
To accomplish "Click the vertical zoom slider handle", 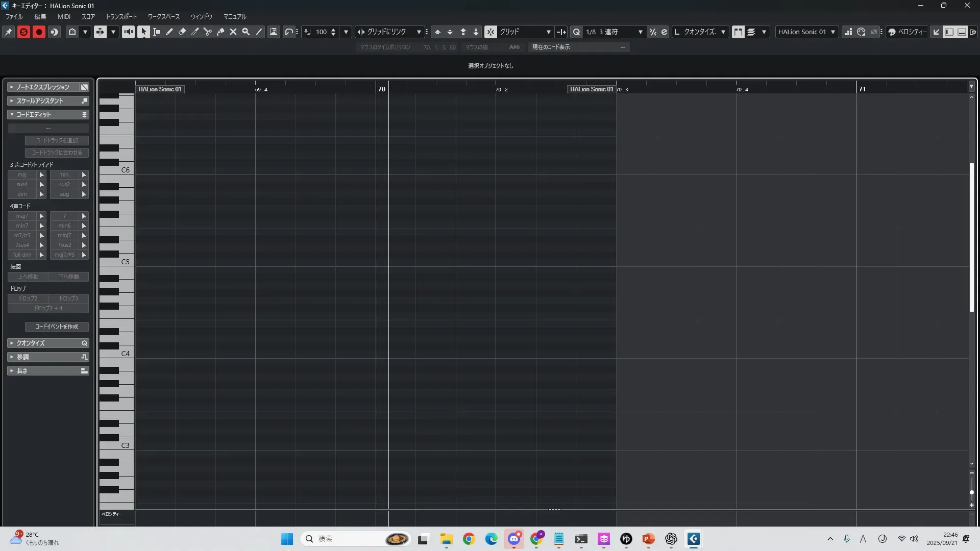I will (971, 492).
